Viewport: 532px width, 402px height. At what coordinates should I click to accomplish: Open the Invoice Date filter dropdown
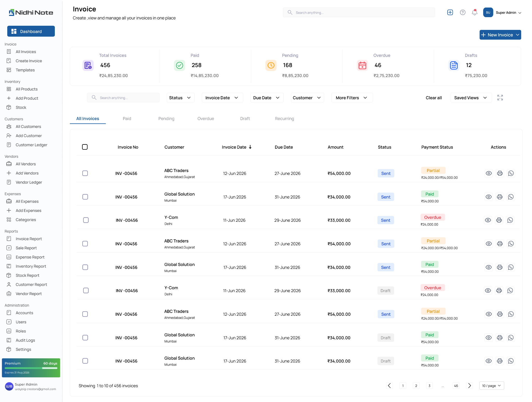click(222, 98)
